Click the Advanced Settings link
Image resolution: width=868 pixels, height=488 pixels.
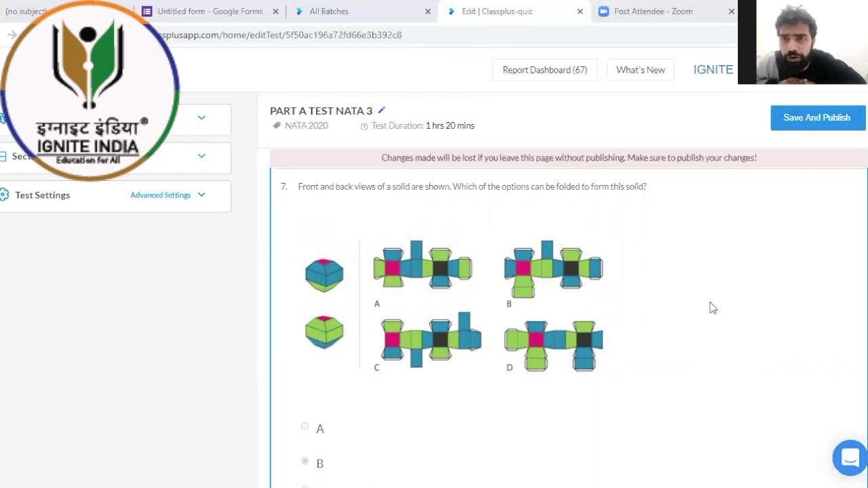pos(161,195)
